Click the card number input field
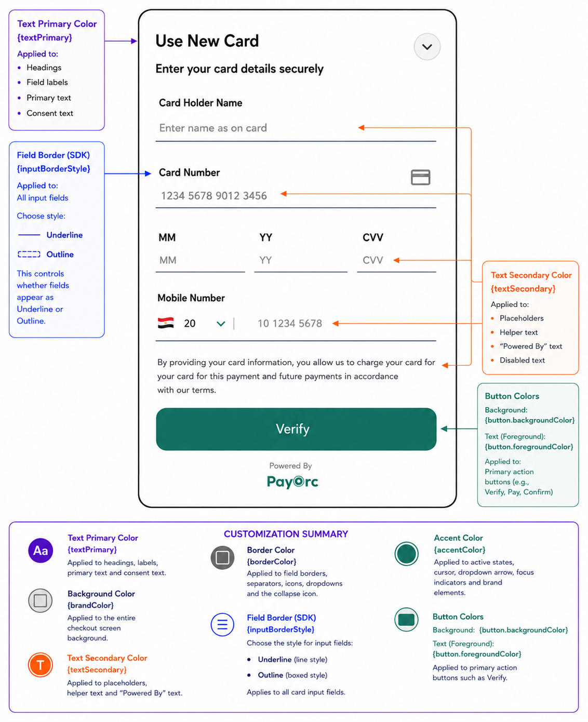 pos(296,196)
